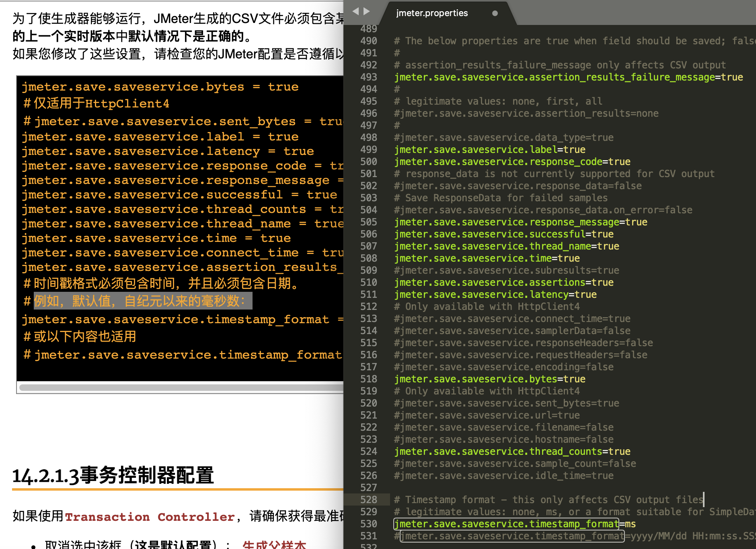Click commented line saveservice.sent_bytes=true in the editor

click(x=507, y=403)
